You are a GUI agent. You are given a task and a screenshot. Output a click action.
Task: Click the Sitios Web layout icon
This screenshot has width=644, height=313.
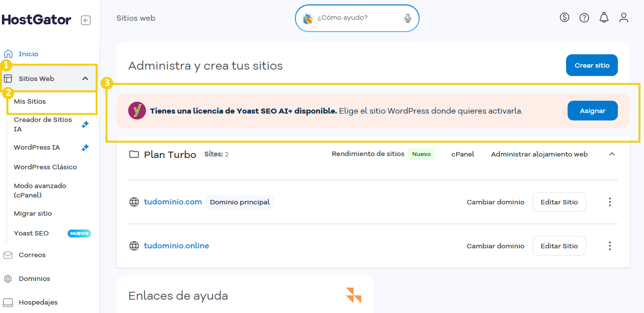pyautogui.click(x=8, y=78)
